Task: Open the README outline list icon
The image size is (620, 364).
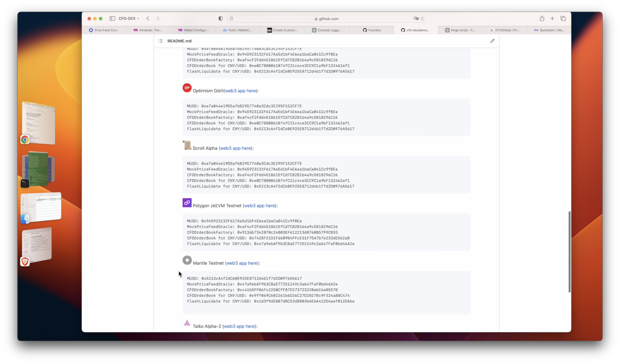Action: coord(160,41)
